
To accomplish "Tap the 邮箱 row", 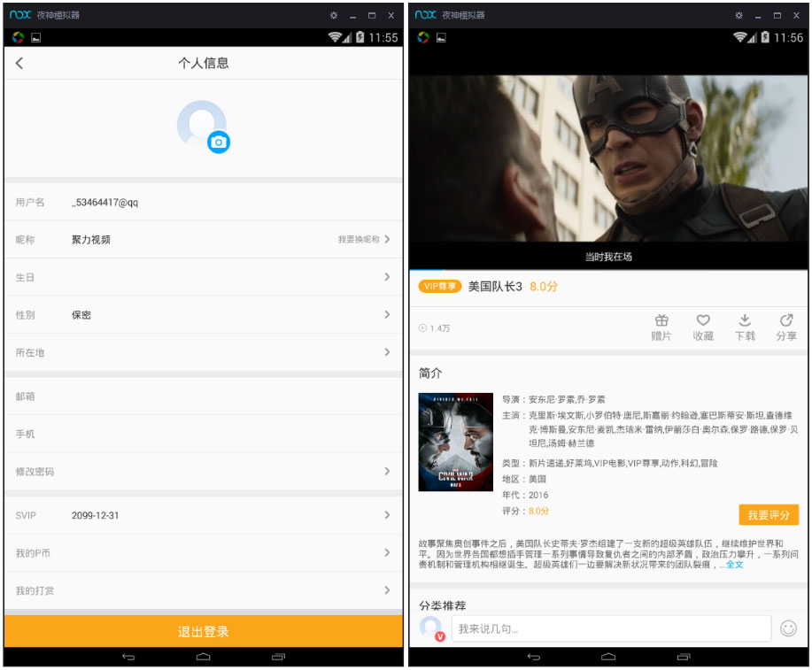I will 203,397.
